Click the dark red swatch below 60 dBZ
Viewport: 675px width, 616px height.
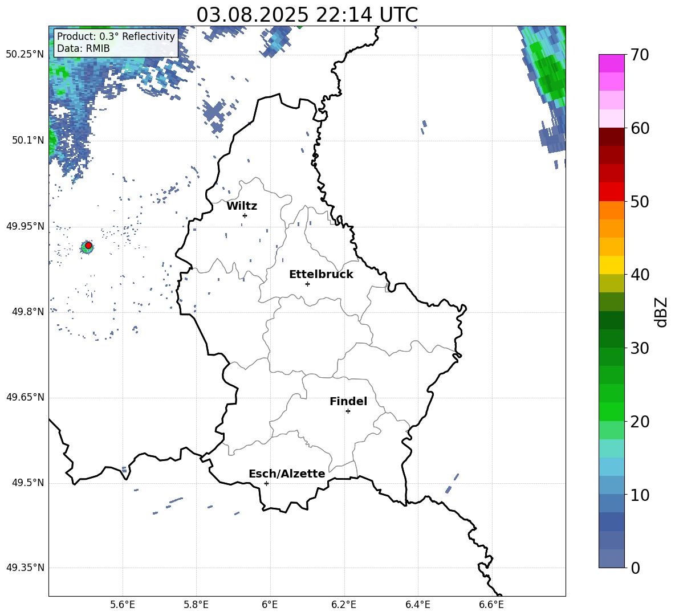611,136
